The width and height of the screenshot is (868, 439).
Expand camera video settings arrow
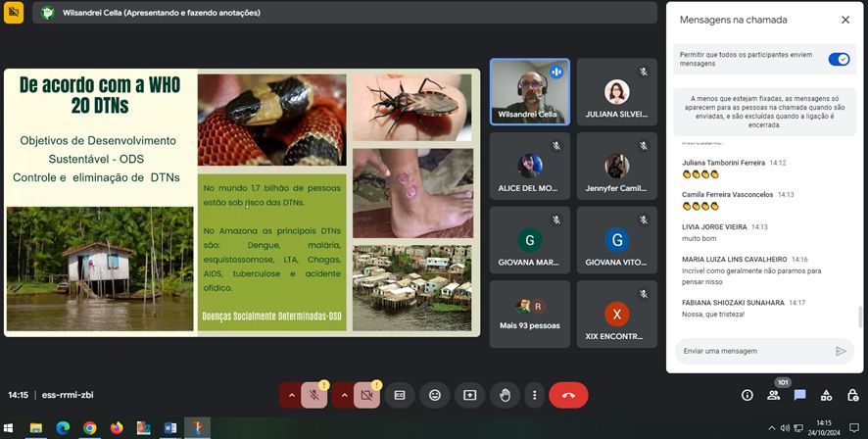tap(343, 395)
